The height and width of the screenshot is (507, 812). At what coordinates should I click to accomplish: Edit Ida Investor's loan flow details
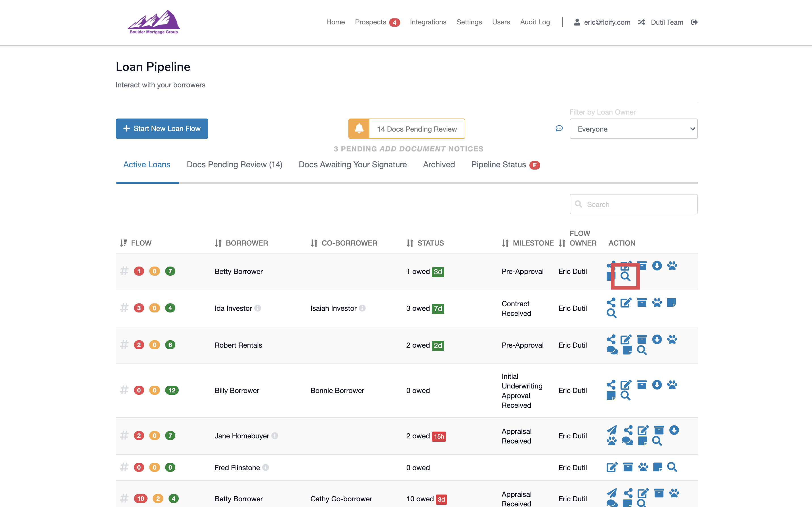626,303
